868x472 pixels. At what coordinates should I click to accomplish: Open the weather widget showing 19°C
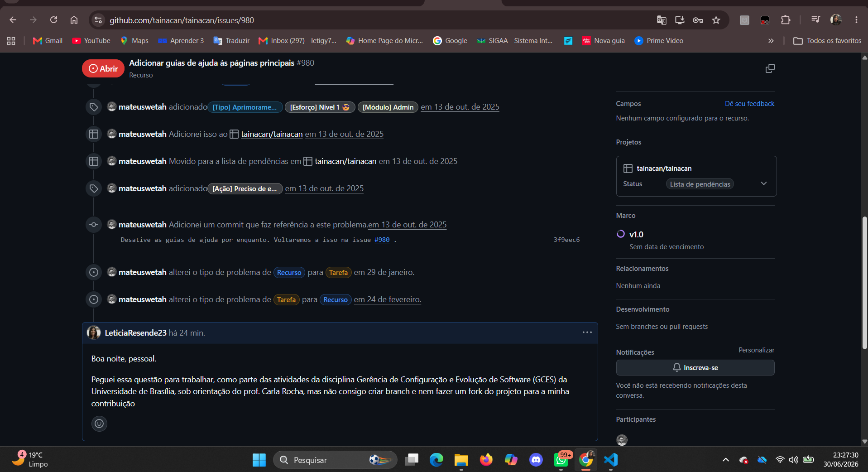pos(30,459)
